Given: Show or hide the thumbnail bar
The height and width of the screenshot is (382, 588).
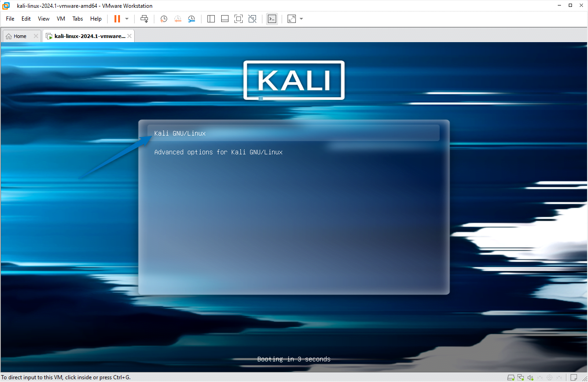Looking at the screenshot, I should pos(224,19).
